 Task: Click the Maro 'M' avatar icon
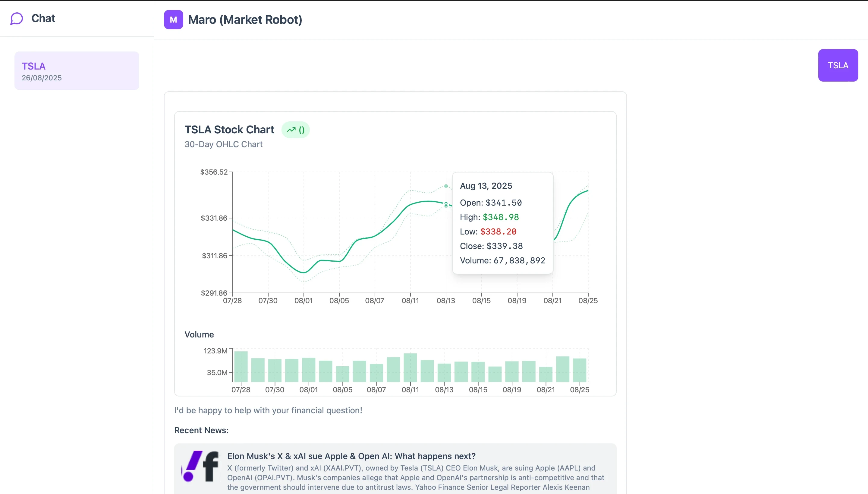click(173, 20)
